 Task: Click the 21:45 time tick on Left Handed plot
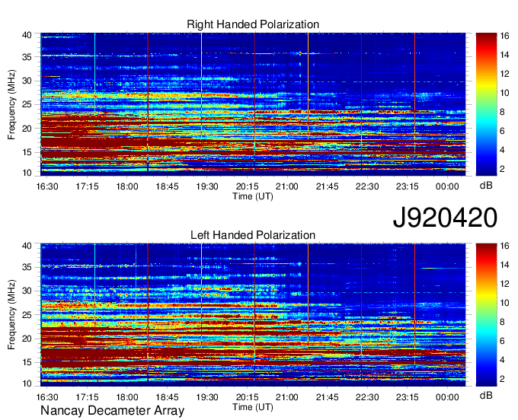click(x=327, y=397)
